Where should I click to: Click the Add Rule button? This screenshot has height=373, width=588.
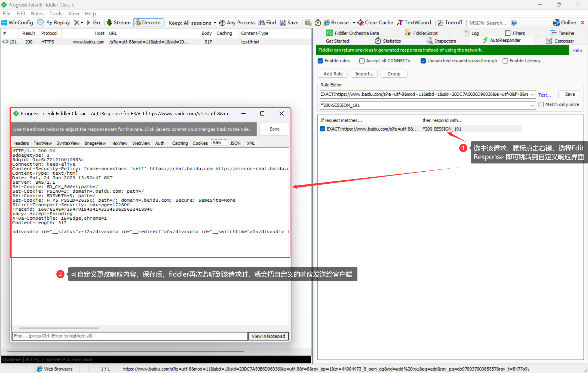[333, 74]
